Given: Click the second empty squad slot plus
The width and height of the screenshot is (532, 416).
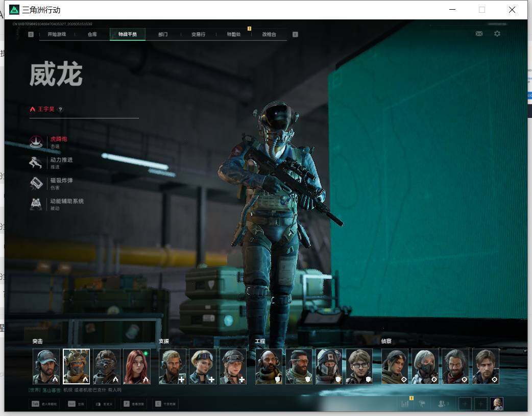Looking at the screenshot, I should (480, 403).
